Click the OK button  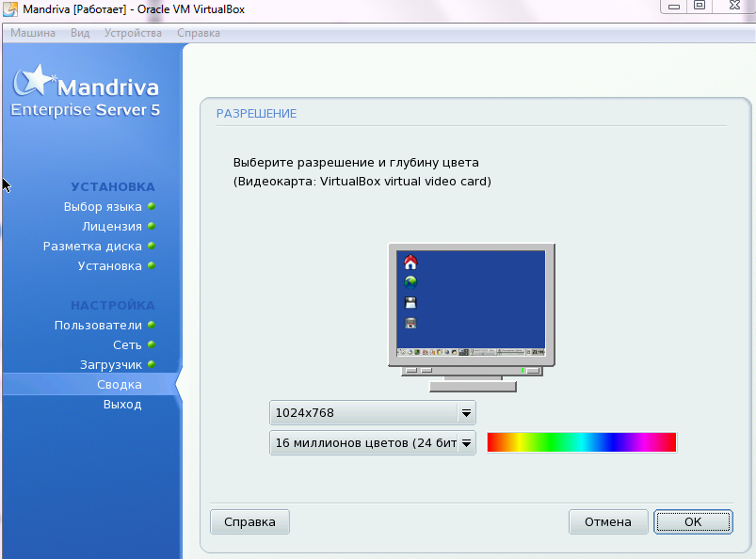tap(693, 522)
